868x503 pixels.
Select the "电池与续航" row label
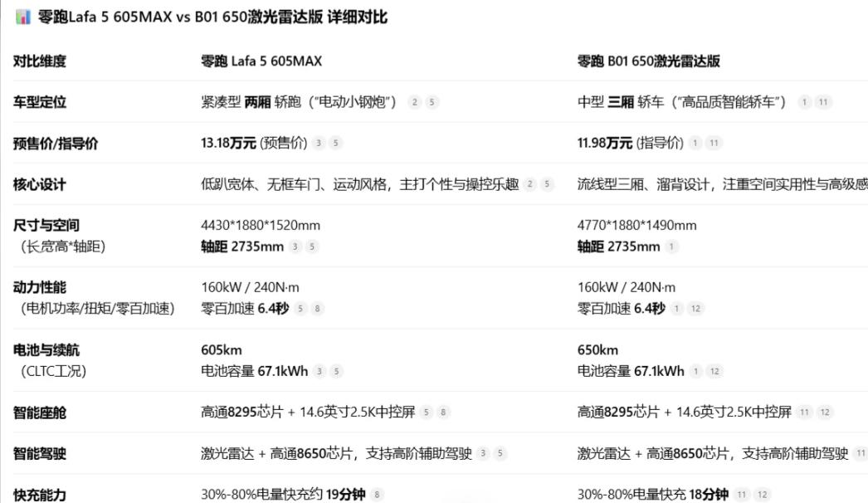click(x=46, y=350)
